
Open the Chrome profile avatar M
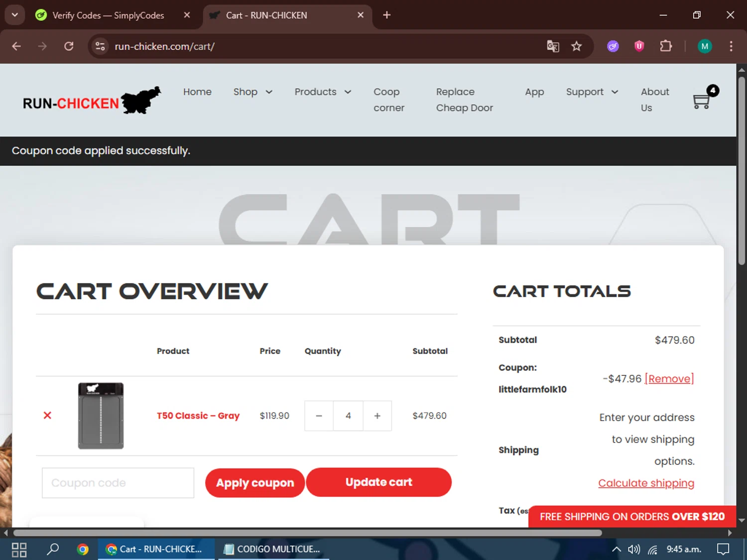click(705, 46)
